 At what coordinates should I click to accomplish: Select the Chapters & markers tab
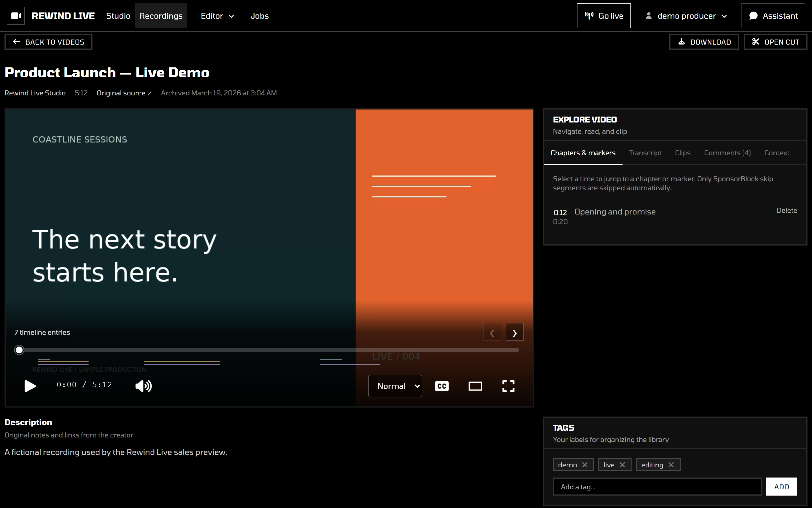(x=583, y=153)
